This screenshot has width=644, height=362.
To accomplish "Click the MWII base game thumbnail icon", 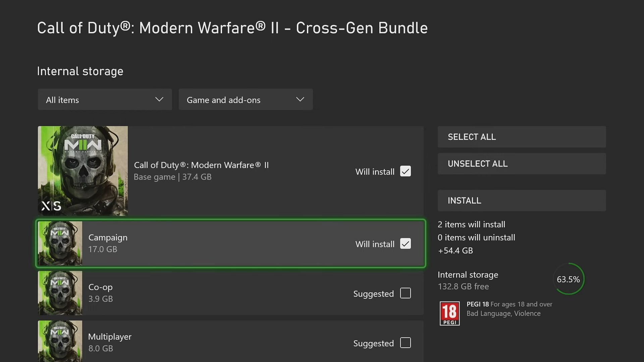I will click(83, 171).
